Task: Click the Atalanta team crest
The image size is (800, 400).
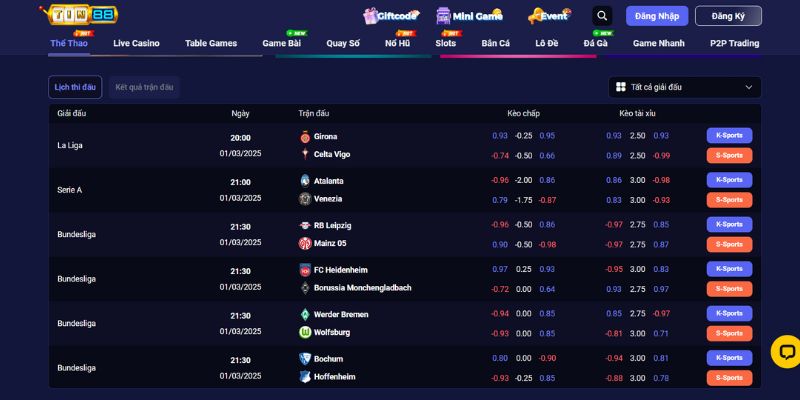Action: click(305, 181)
